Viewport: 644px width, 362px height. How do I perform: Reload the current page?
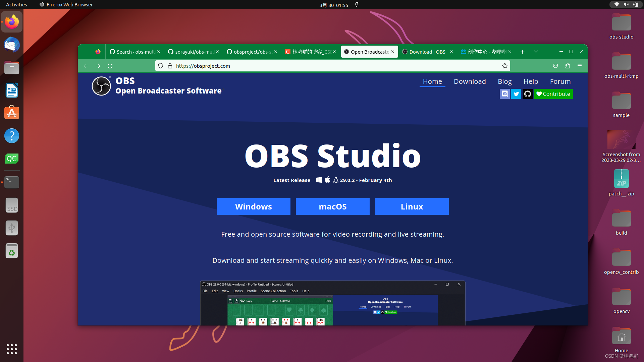[x=110, y=66]
